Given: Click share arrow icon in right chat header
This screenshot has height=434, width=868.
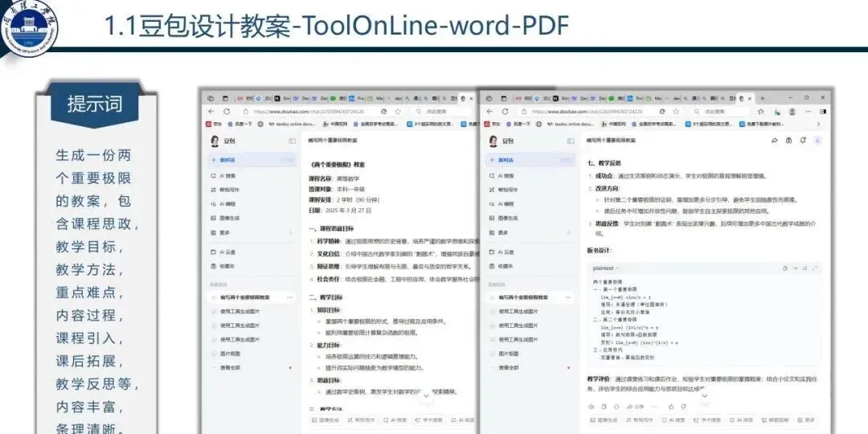Looking at the screenshot, I should click(x=775, y=141).
